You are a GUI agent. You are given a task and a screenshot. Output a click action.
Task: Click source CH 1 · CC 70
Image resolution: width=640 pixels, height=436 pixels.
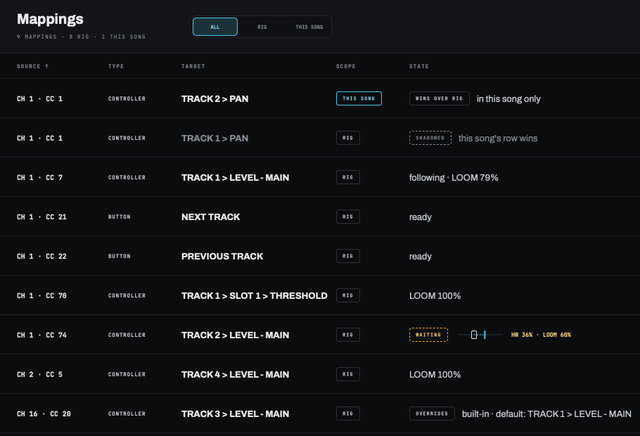[42, 296]
